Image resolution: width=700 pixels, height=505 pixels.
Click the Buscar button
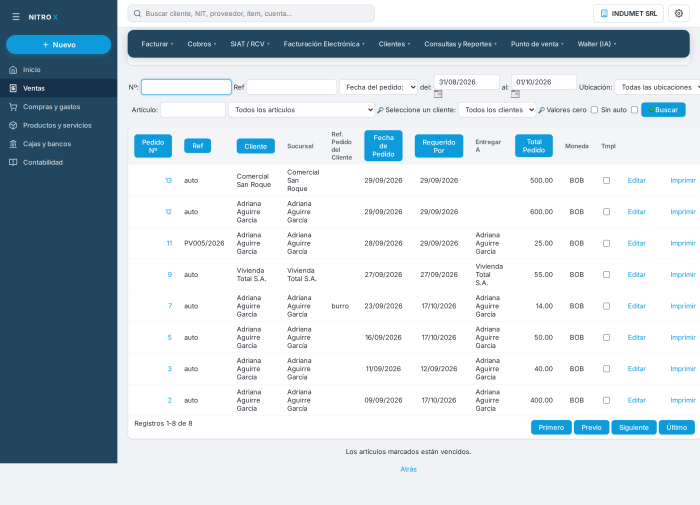pos(663,110)
